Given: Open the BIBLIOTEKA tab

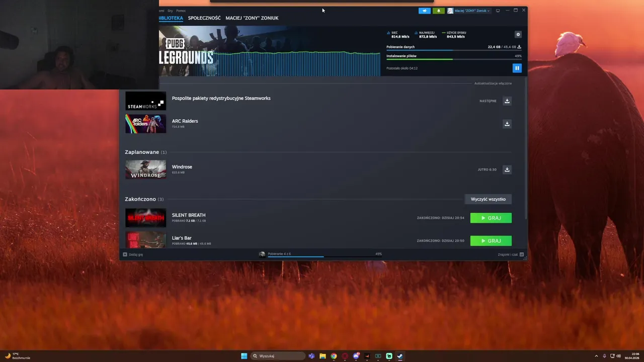Looking at the screenshot, I should (x=171, y=18).
